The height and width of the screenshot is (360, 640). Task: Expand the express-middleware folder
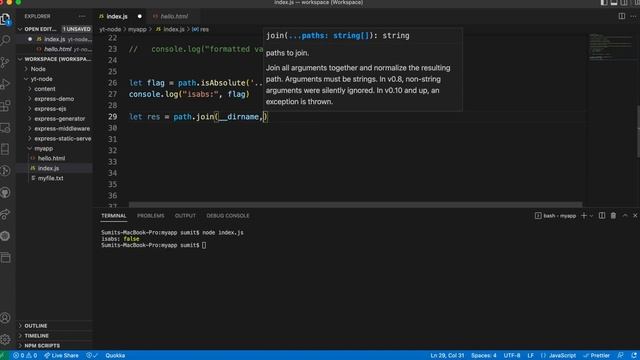pos(55,129)
